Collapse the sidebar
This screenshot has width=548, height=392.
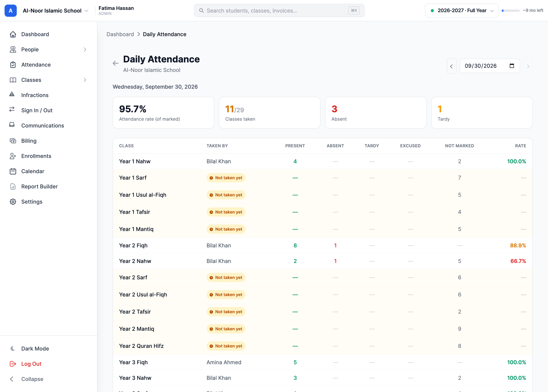click(x=32, y=379)
